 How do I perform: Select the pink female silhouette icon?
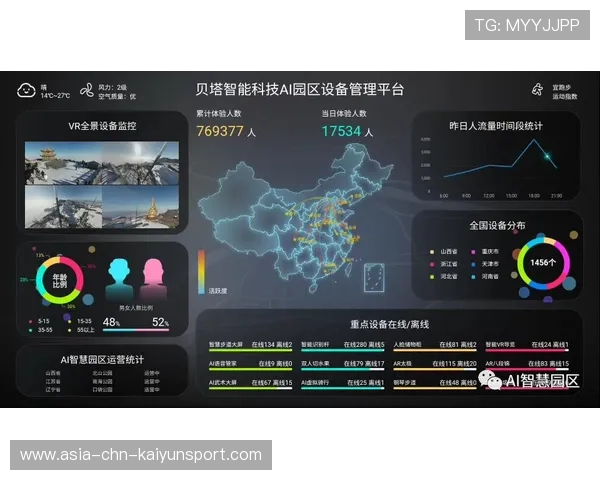pyautogui.click(x=153, y=275)
